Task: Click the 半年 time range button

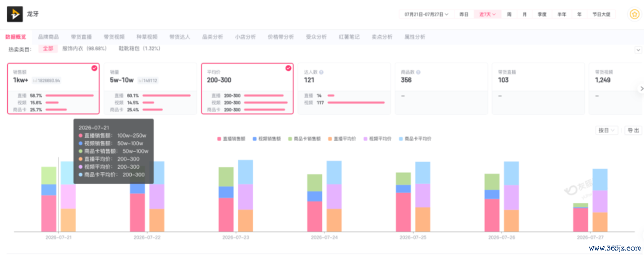Action: coord(562,14)
